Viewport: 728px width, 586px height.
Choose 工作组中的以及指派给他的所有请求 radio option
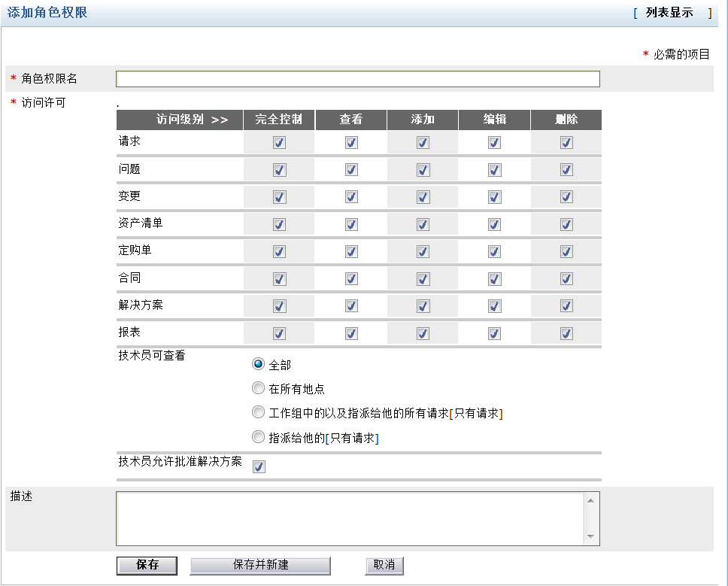point(259,413)
